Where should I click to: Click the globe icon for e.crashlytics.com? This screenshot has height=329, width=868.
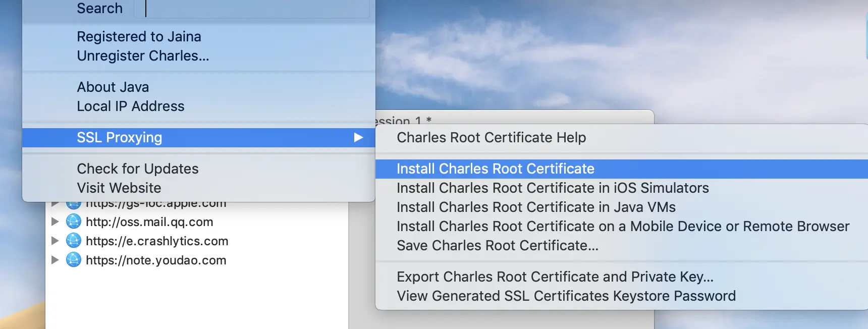coord(74,241)
